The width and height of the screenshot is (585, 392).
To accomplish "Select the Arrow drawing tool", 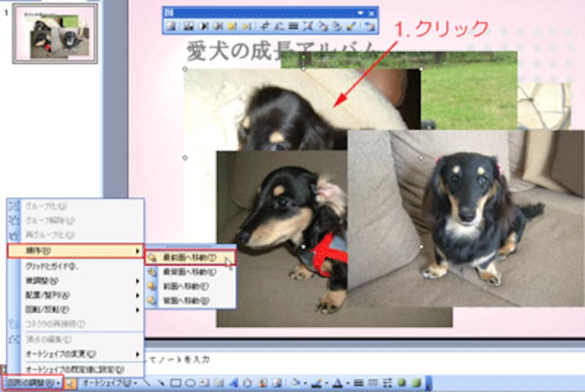I will tap(161, 383).
